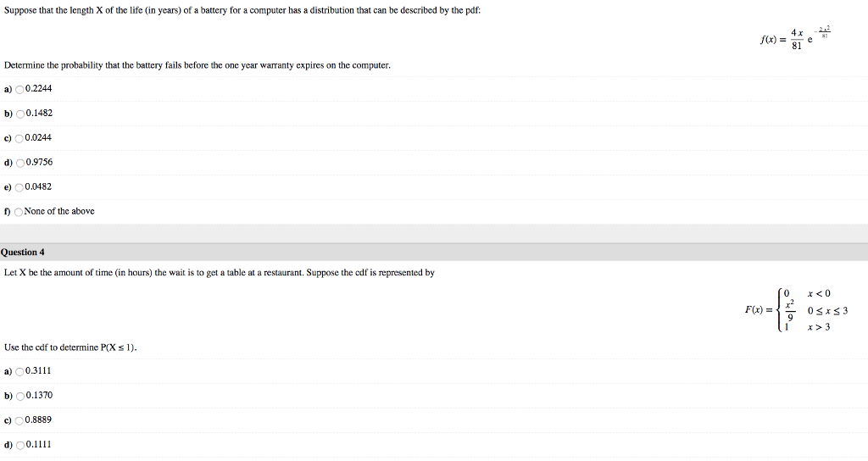Click the '0 ≤ x ≤ 3' cdf condition
This screenshot has height=461, width=868.
tap(826, 310)
